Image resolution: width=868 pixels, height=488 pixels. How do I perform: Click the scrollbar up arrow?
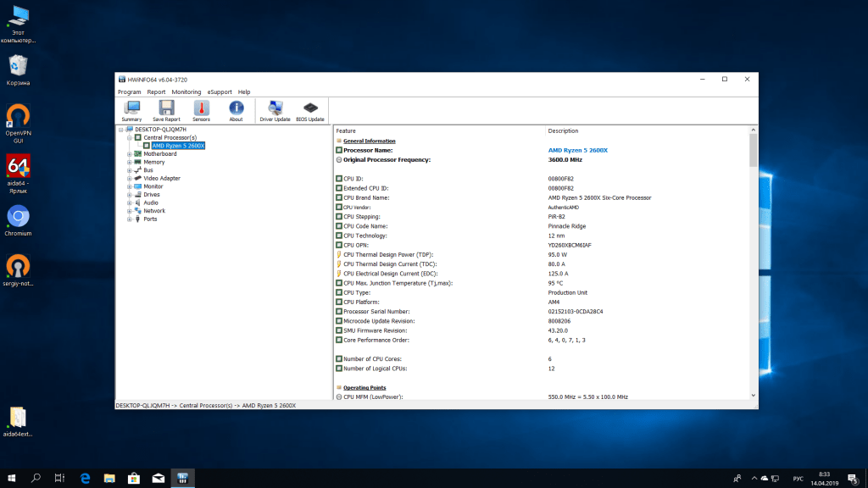tap(753, 130)
